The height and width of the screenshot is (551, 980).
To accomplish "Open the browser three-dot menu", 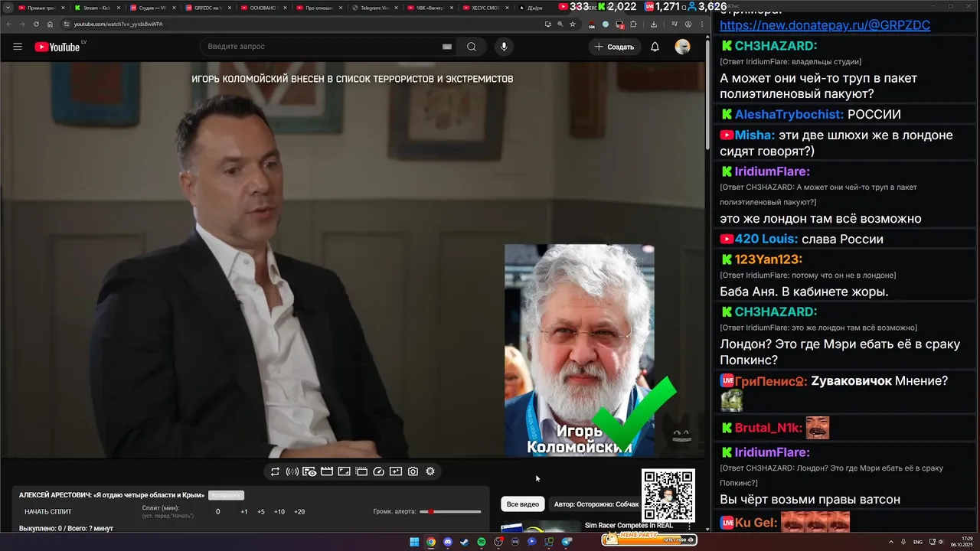I will coord(702,24).
